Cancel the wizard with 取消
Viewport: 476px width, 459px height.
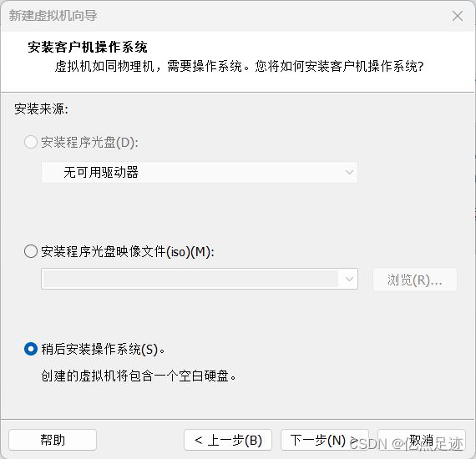[x=422, y=440]
